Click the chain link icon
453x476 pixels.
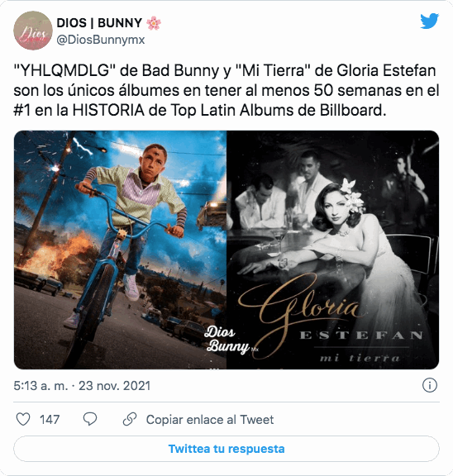pos(130,419)
